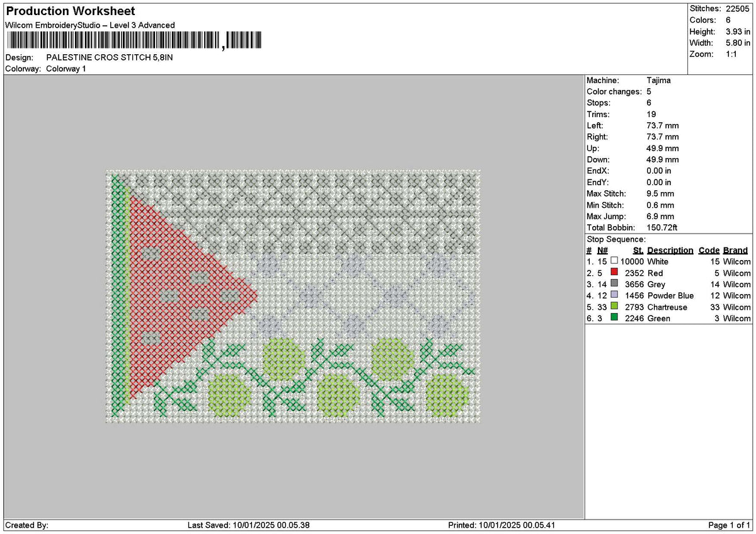Click the 'Code' column header
Image resolution: width=756 pixels, height=534 pixels.
[x=709, y=251]
